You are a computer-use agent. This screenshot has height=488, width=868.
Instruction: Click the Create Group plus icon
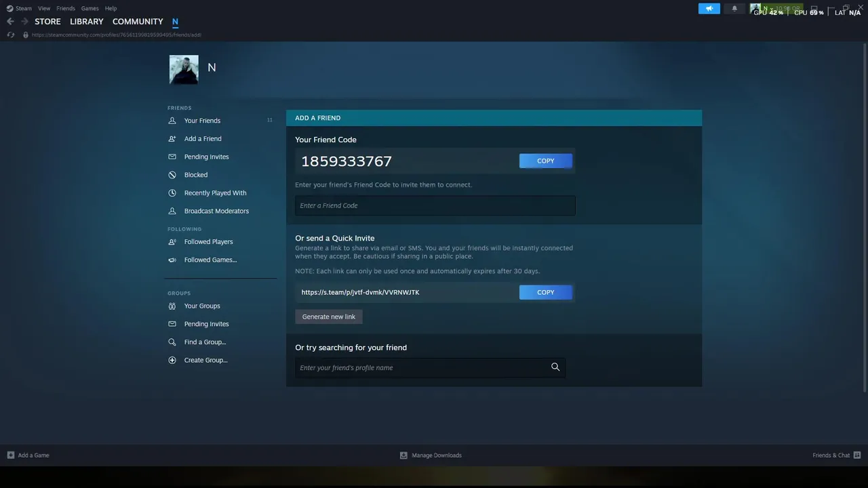172,361
